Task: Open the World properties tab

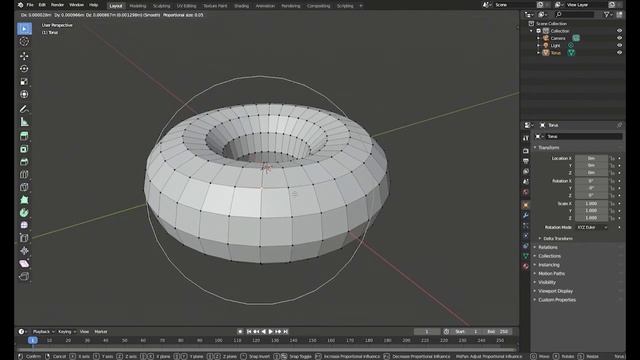Action: [x=526, y=192]
